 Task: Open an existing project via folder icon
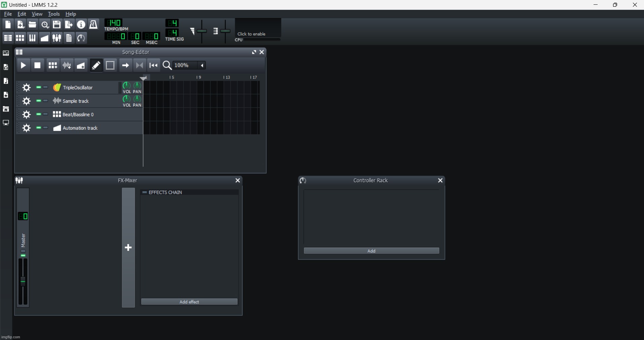tap(32, 25)
